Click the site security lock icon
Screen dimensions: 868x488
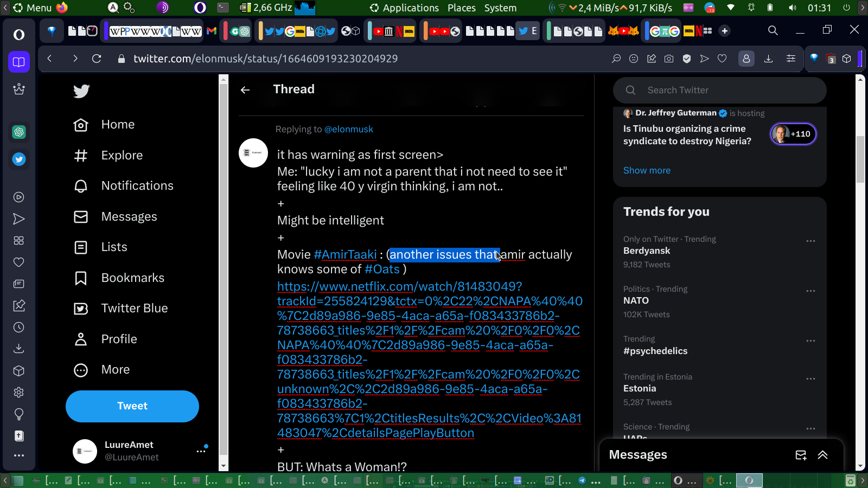(122, 59)
